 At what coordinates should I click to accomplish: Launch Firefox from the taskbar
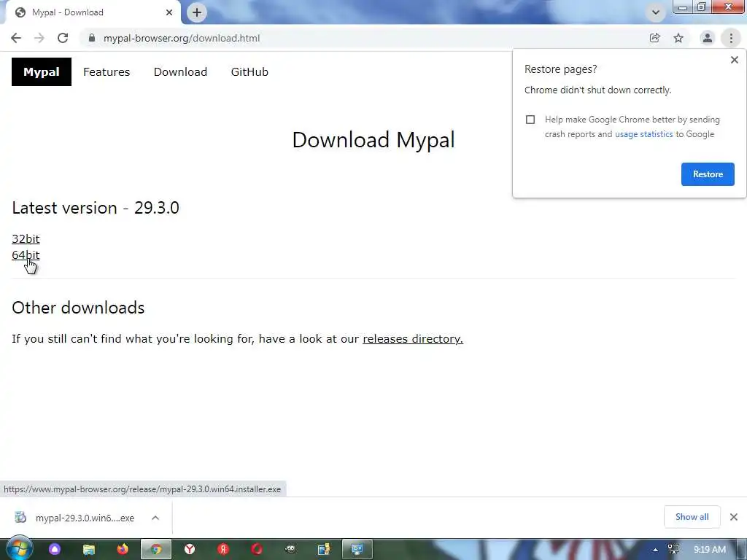click(123, 550)
